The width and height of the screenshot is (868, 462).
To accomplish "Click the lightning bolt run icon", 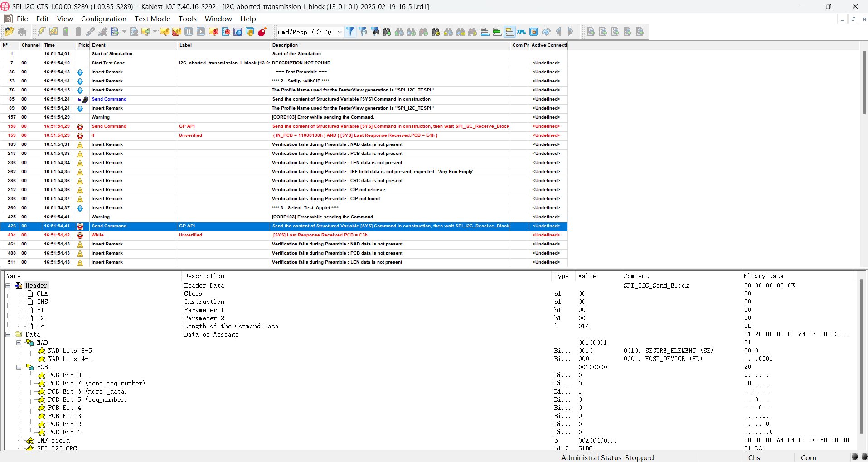I will point(41,32).
